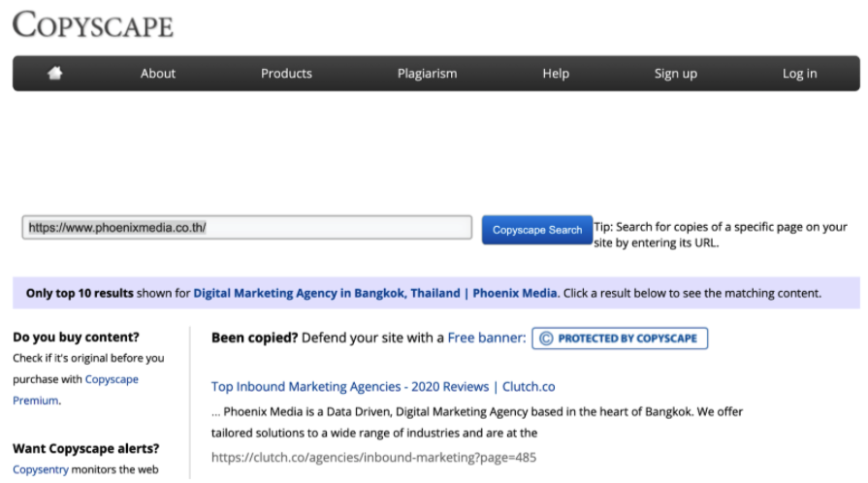Open the Copysentry link
The width and height of the screenshot is (868, 483).
coord(41,469)
